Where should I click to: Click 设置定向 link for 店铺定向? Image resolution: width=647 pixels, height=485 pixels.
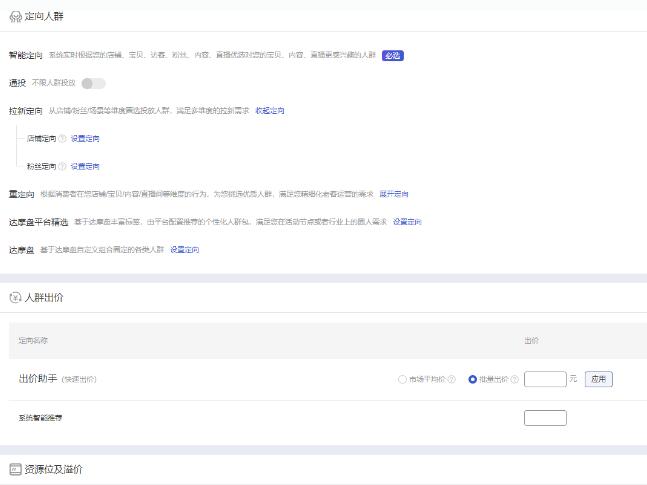point(85,139)
